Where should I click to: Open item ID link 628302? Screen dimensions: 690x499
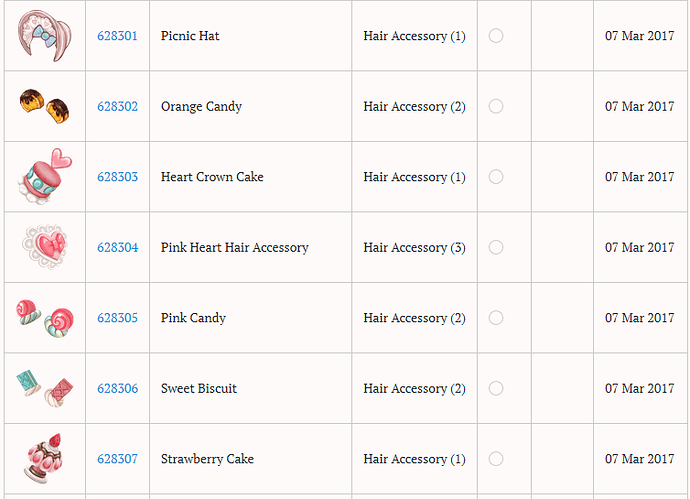[117, 106]
